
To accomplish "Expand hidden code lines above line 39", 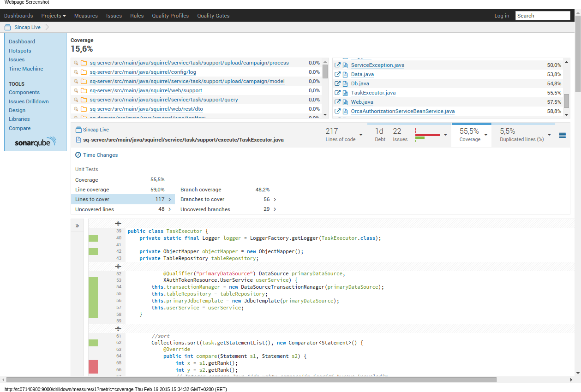I will [118, 223].
